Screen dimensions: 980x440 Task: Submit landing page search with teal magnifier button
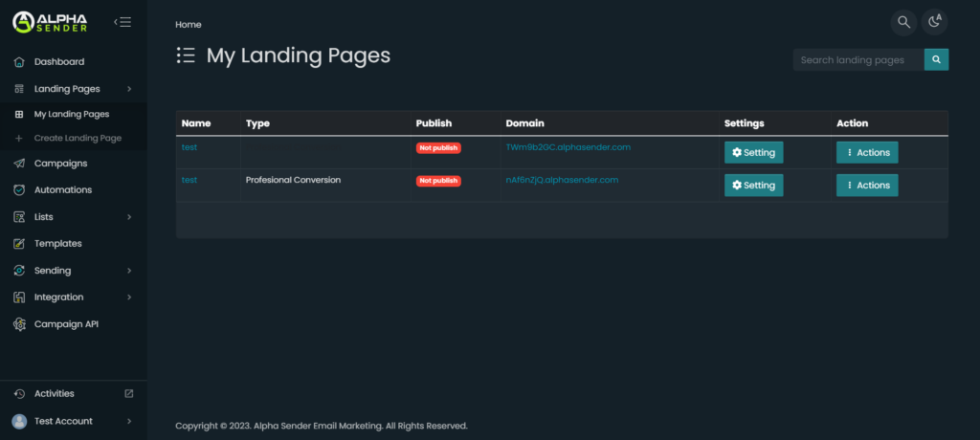[936, 60]
